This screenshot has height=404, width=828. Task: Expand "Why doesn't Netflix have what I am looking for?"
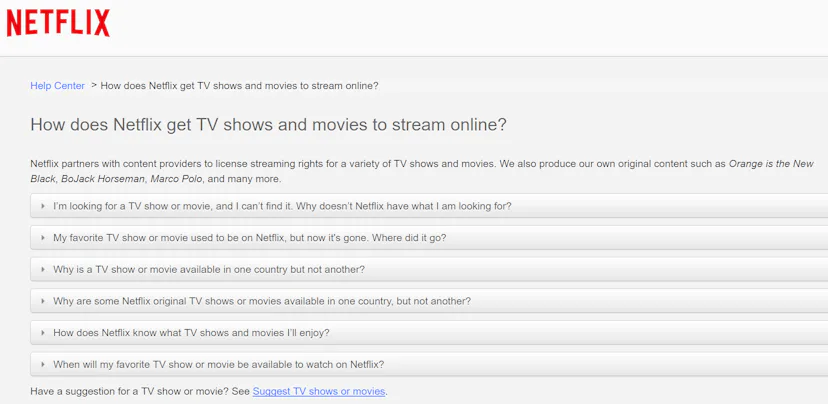429,206
